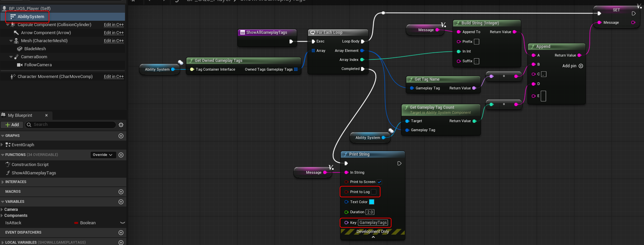The width and height of the screenshot is (644, 245).
Task: Switch to the My Blueprint tab
Action: pos(20,115)
